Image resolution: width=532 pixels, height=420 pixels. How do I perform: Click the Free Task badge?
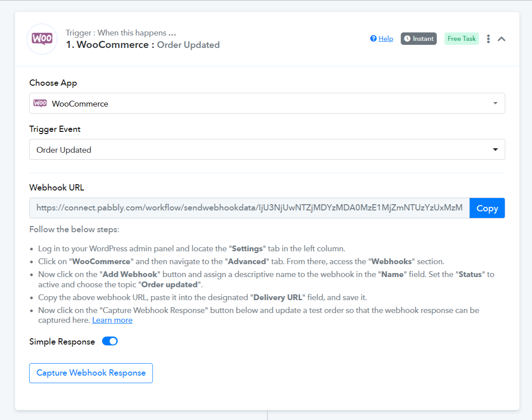(461, 39)
